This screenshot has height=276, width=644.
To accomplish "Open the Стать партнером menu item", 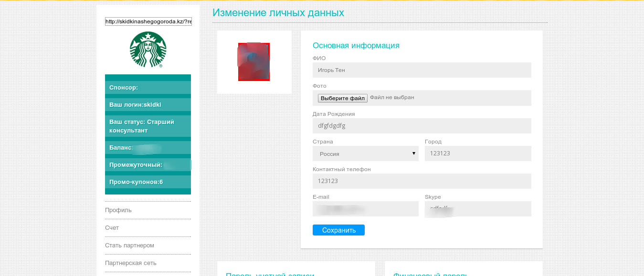I will [x=130, y=245].
